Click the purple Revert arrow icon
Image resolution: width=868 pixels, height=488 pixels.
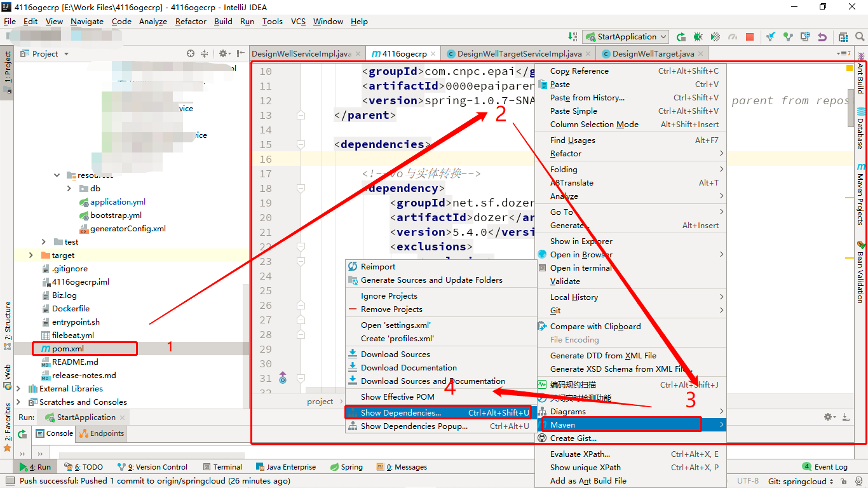click(822, 37)
